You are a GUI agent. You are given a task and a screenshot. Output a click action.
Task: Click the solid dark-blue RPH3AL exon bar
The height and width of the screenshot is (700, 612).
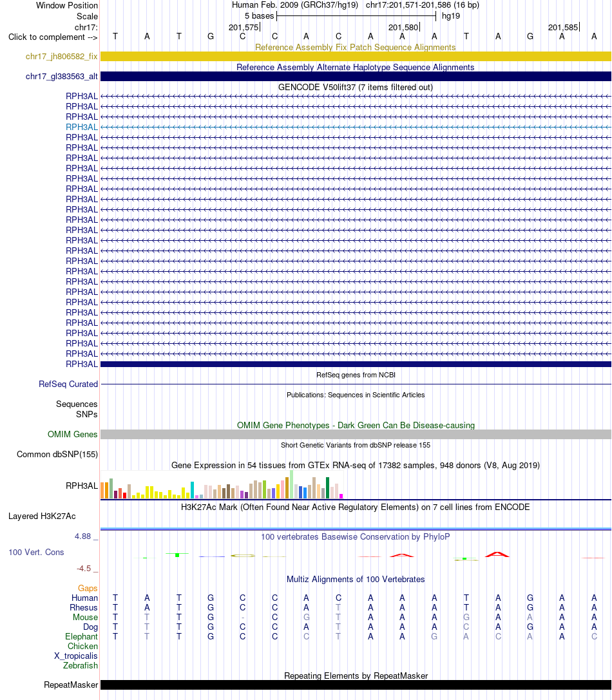tap(356, 364)
